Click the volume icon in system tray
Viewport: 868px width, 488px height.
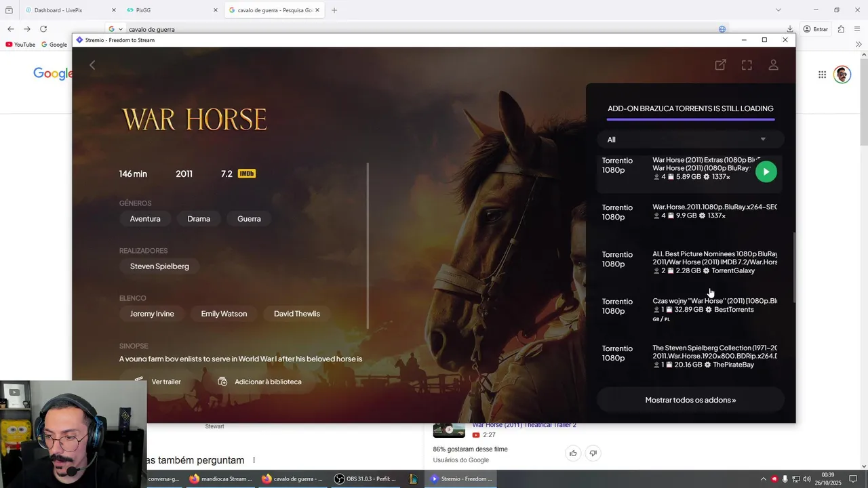tap(808, 479)
